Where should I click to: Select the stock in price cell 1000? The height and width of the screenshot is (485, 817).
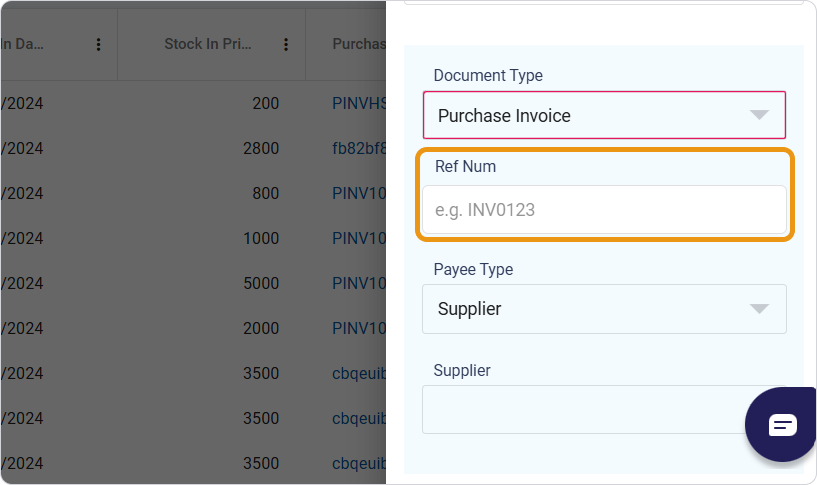[261, 238]
